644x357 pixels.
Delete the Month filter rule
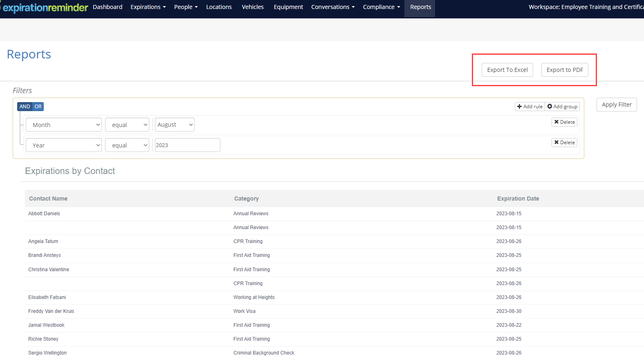(564, 122)
